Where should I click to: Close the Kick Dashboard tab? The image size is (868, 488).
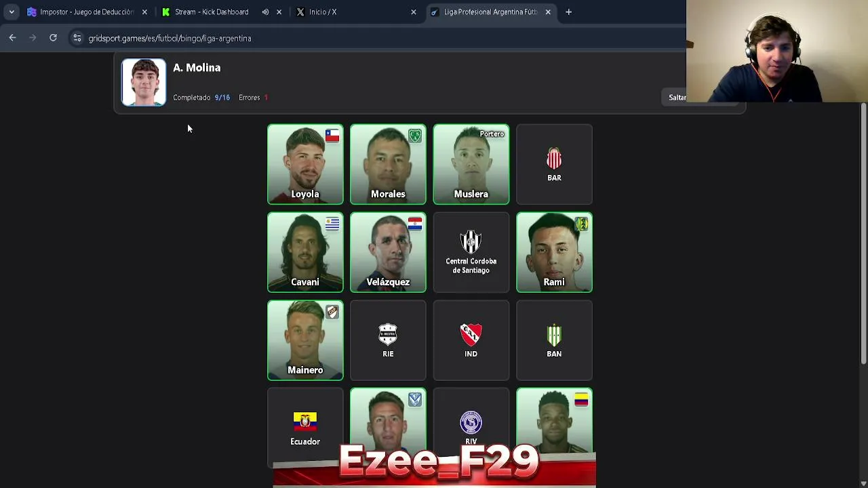tap(279, 12)
